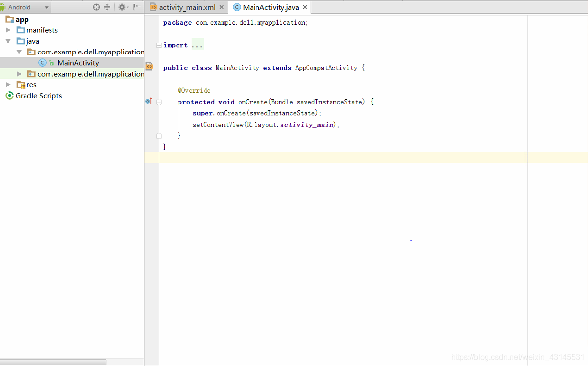The height and width of the screenshot is (366, 588).
Task: Click the related XML file gutter icon
Action: coord(149,66)
